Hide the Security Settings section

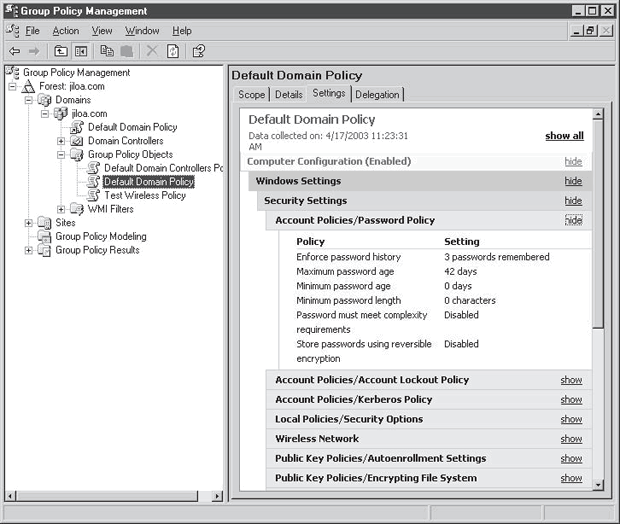pyautogui.click(x=573, y=201)
